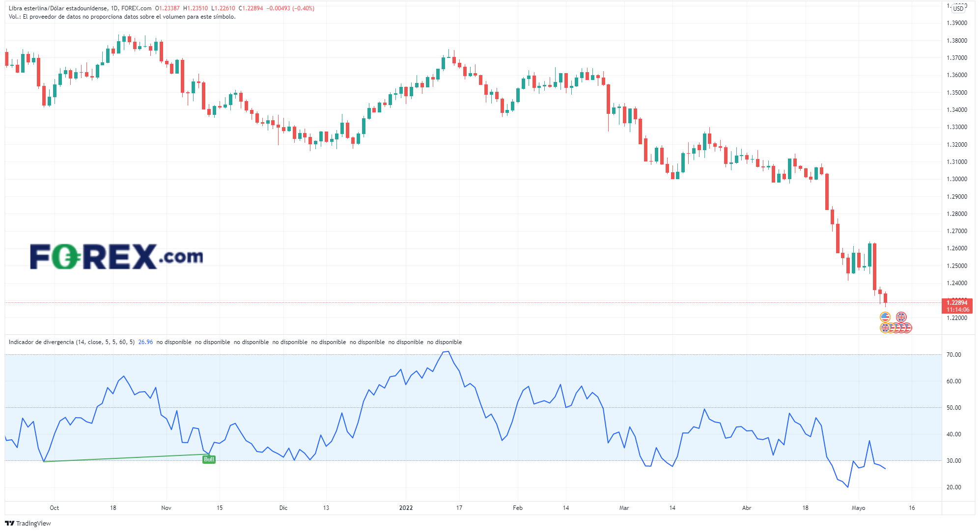
Task: Click the 20.00 RSI scale label
Action: [954, 487]
